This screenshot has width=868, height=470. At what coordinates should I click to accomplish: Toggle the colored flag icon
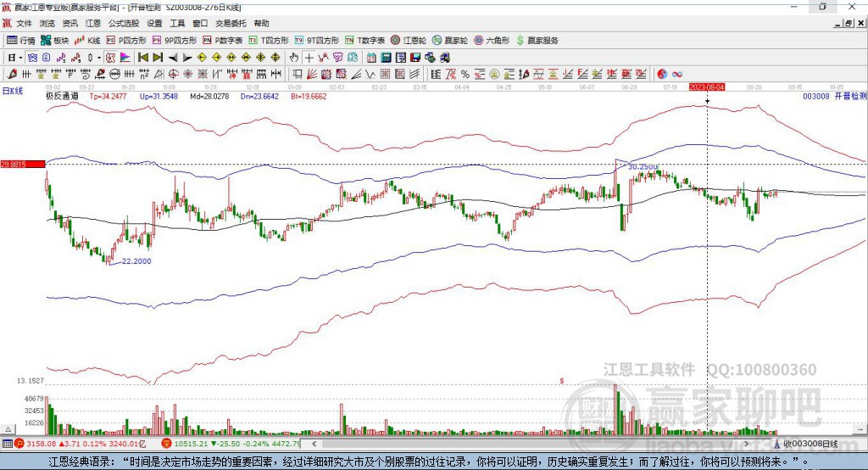pos(125,58)
